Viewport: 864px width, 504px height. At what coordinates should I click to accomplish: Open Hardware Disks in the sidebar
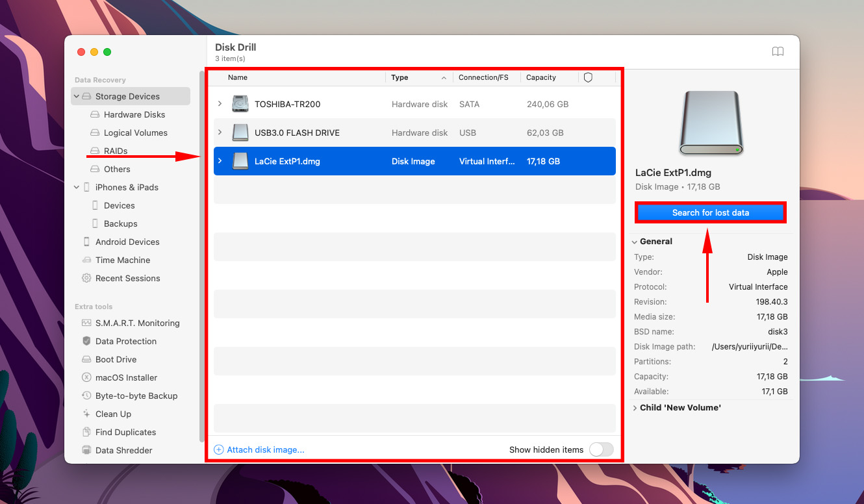coord(134,114)
